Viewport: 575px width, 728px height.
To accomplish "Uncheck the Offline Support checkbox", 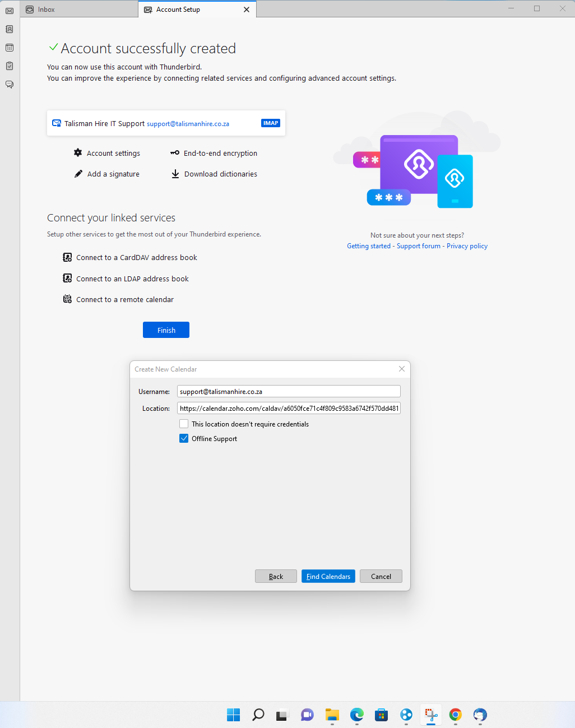I will click(184, 438).
